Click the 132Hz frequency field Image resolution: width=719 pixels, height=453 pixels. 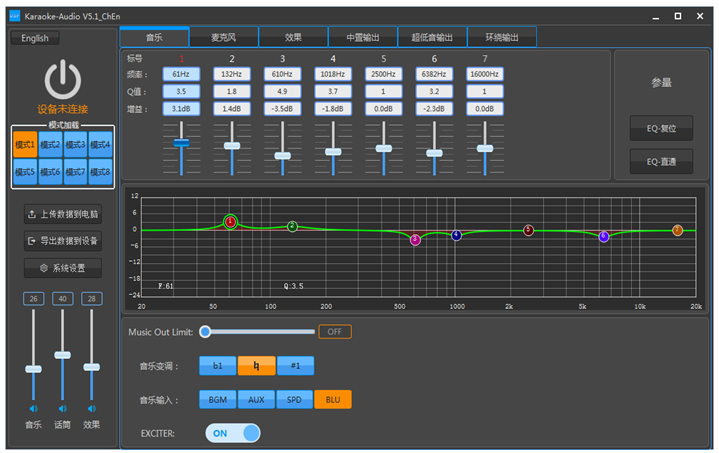pos(232,74)
